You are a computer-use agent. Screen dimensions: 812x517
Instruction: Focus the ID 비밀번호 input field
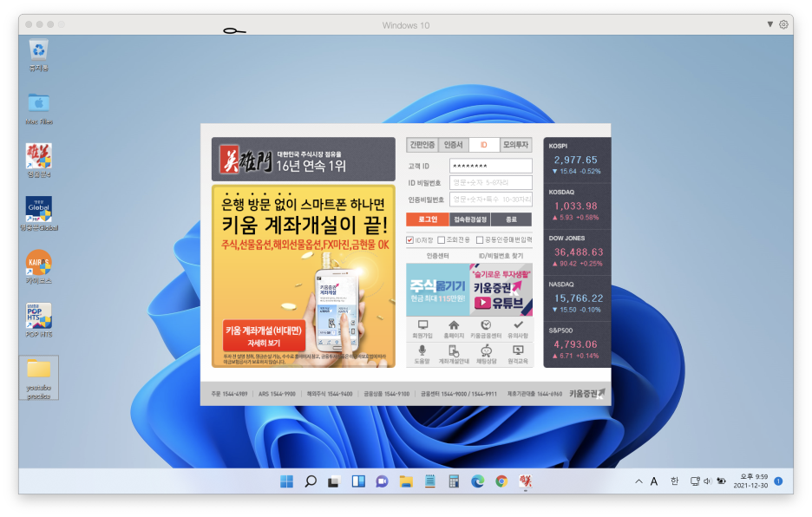[x=490, y=182]
